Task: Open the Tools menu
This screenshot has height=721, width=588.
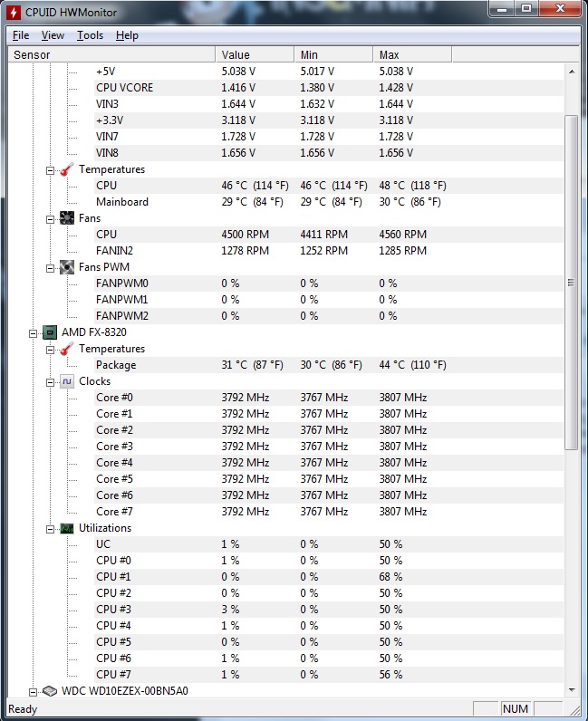Action: coord(90,35)
